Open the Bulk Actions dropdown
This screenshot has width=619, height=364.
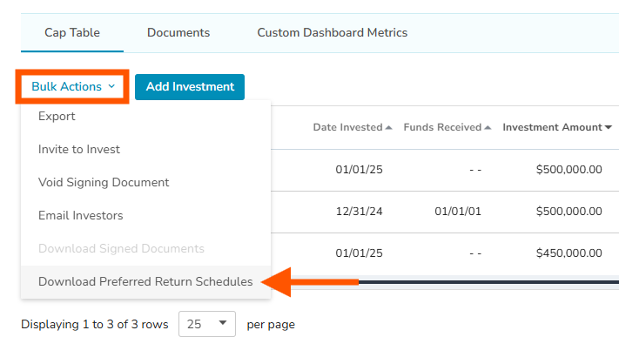click(73, 87)
